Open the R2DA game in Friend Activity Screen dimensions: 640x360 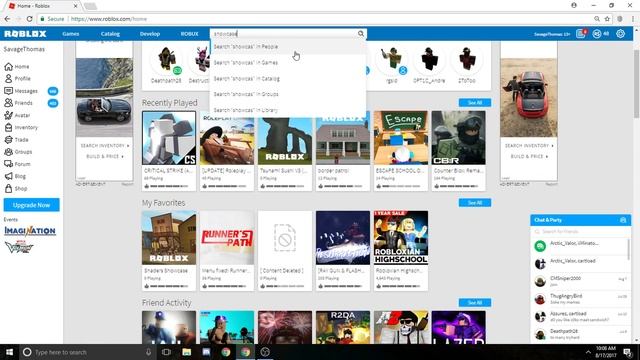point(343,327)
